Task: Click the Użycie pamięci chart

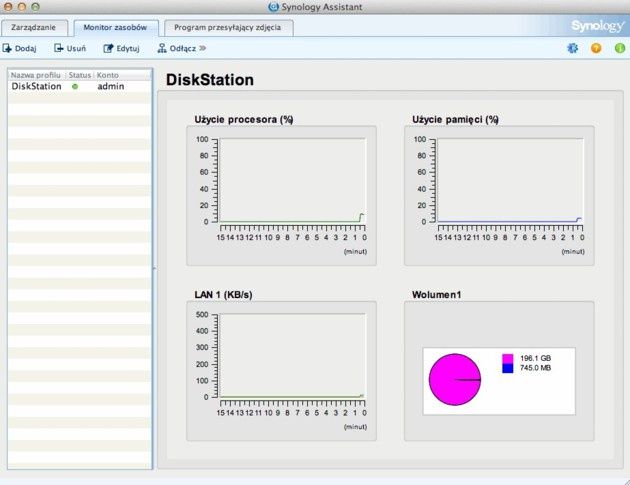Action: 499,196
